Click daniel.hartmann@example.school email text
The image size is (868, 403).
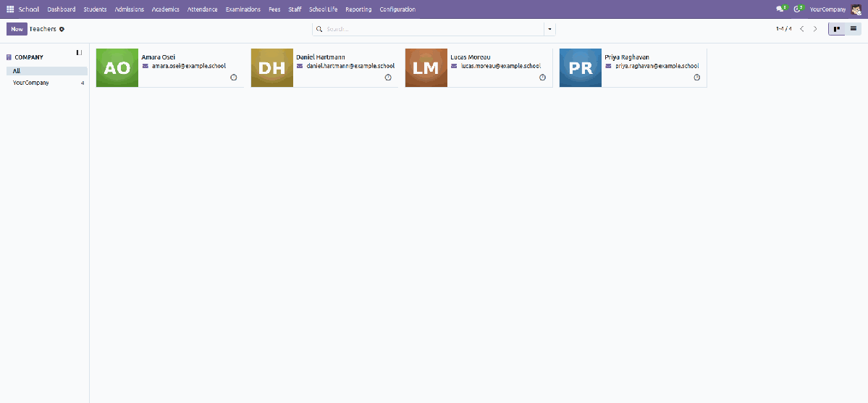(x=350, y=66)
